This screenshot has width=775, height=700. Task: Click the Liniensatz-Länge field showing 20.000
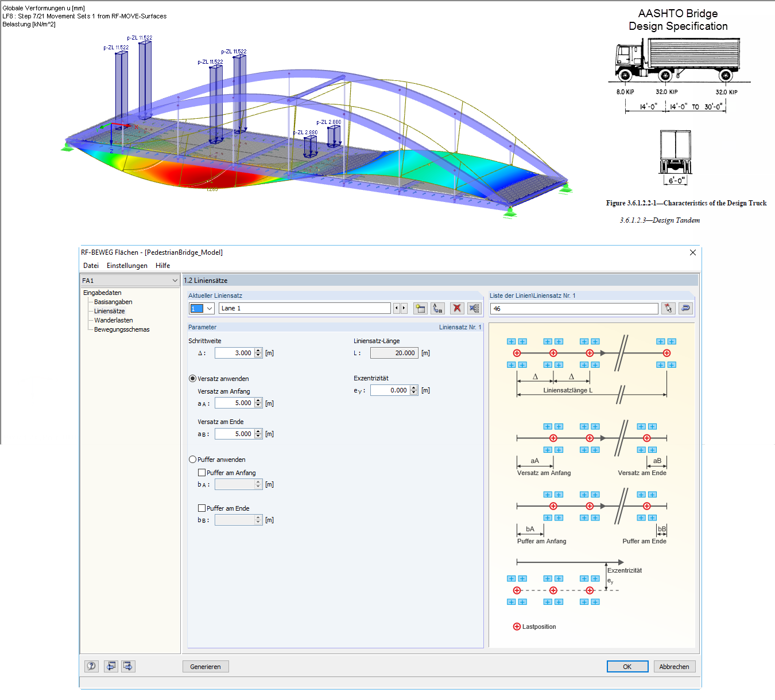pyautogui.click(x=394, y=353)
